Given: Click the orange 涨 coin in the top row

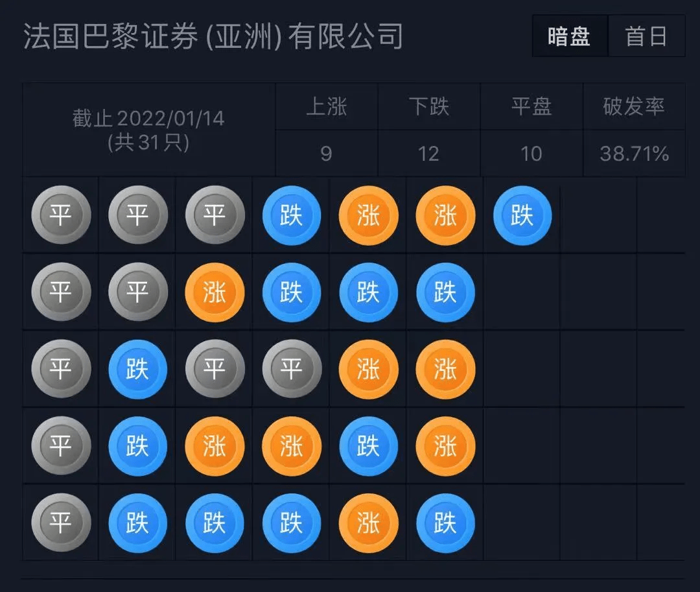Looking at the screenshot, I should pos(367,215).
